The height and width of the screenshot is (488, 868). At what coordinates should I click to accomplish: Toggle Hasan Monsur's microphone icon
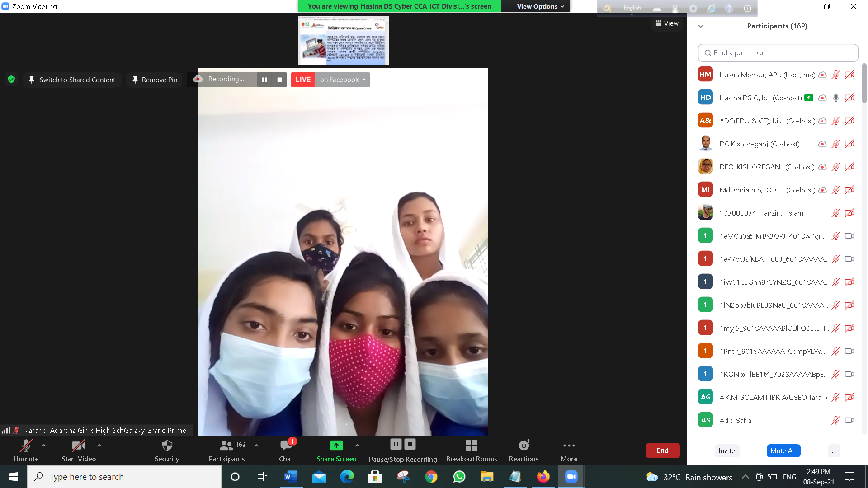835,75
